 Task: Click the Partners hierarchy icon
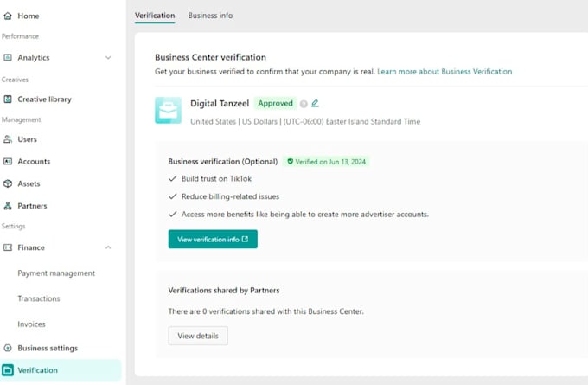[8, 206]
